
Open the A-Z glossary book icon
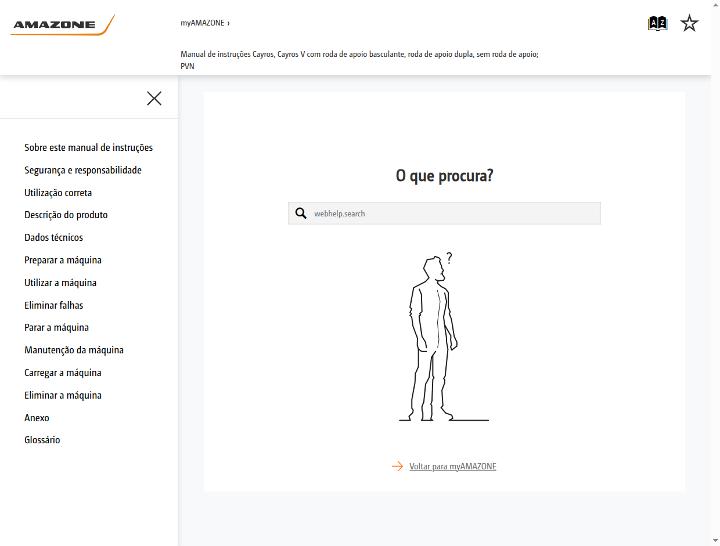pos(657,23)
